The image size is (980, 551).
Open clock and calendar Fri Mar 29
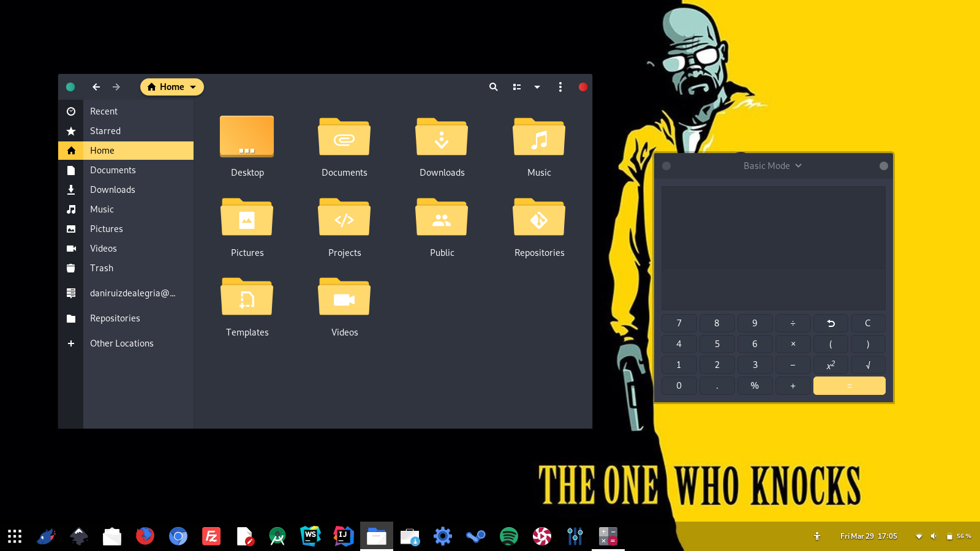869,536
